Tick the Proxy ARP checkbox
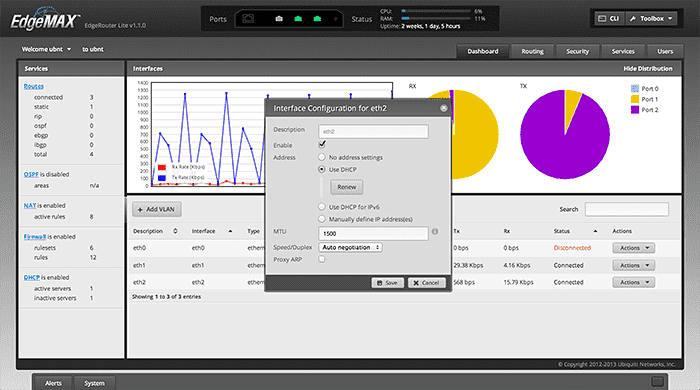The height and width of the screenshot is (390, 700). pos(321,259)
